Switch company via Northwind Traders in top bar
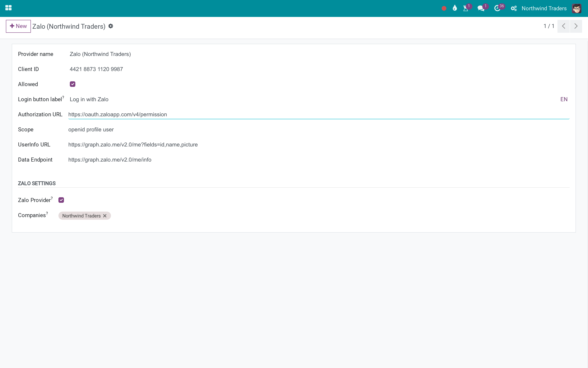 (x=544, y=8)
